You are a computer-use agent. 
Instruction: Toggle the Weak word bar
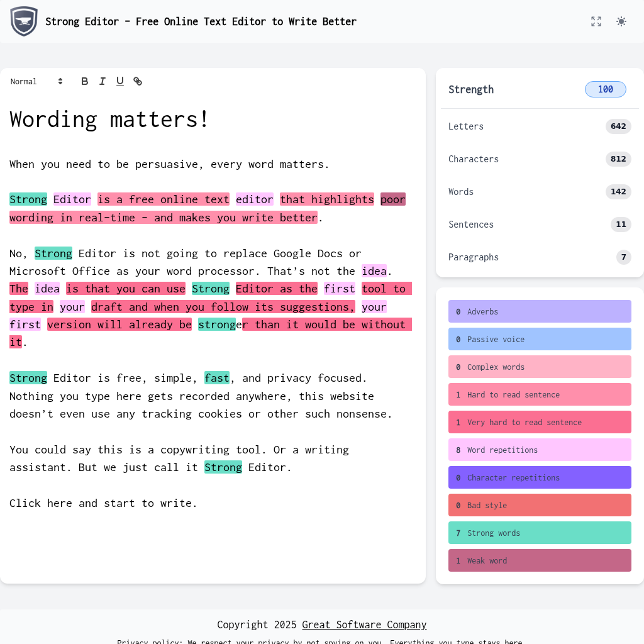tap(539, 560)
